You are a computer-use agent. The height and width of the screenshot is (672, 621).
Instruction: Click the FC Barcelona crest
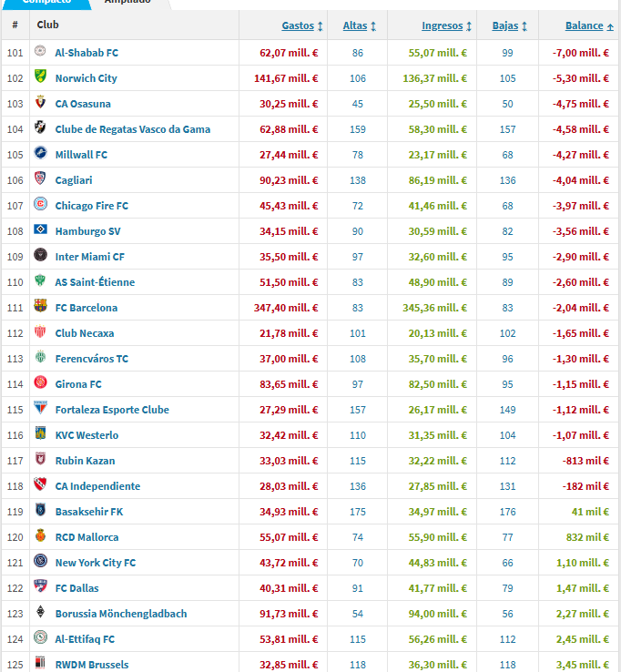[x=40, y=306]
